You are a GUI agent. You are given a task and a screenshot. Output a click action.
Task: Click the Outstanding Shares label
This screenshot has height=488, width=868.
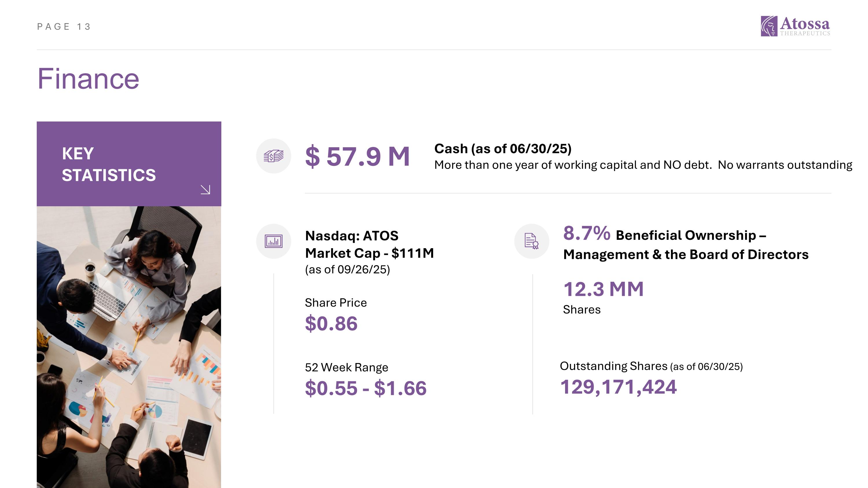click(613, 366)
